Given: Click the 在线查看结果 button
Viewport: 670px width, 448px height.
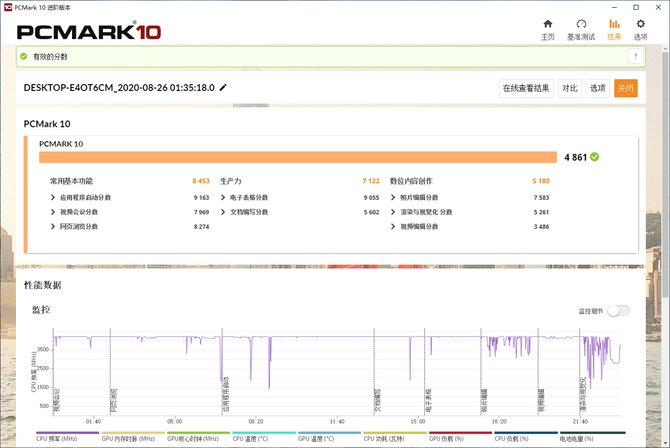Looking at the screenshot, I should (526, 88).
